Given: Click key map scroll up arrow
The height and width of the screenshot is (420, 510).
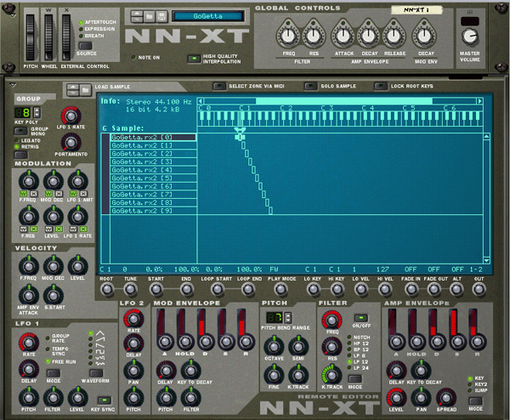Looking at the screenshot, I should pos(486,137).
